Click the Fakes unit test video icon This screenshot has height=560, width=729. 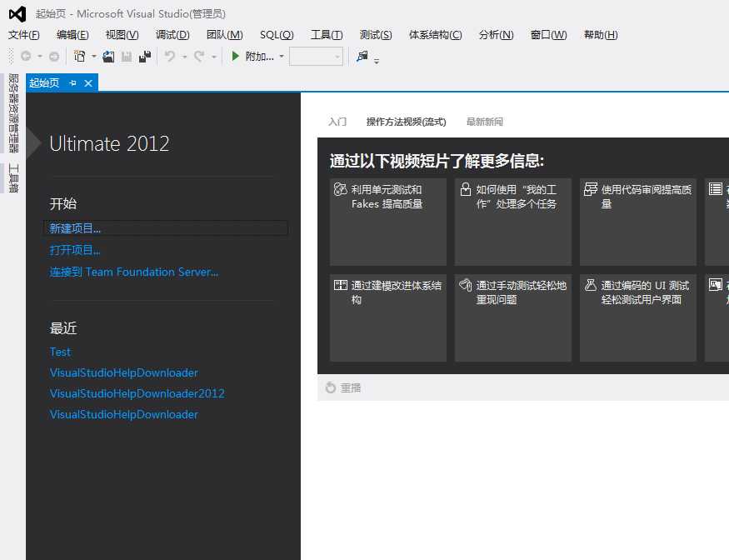[340, 189]
